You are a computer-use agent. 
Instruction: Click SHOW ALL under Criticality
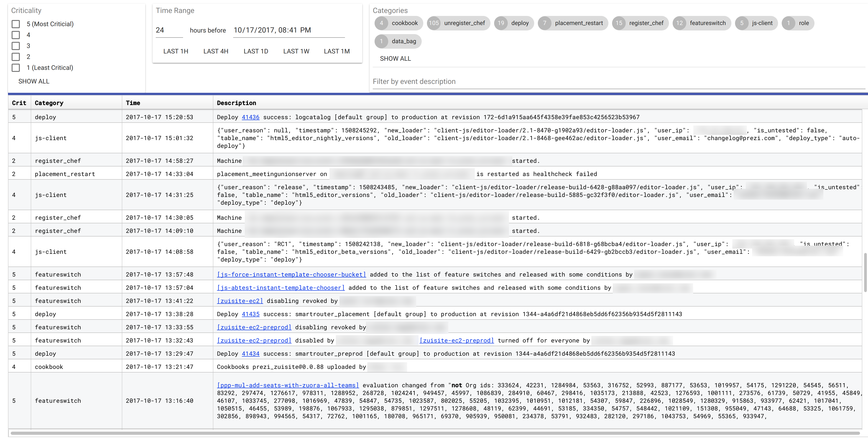point(34,81)
